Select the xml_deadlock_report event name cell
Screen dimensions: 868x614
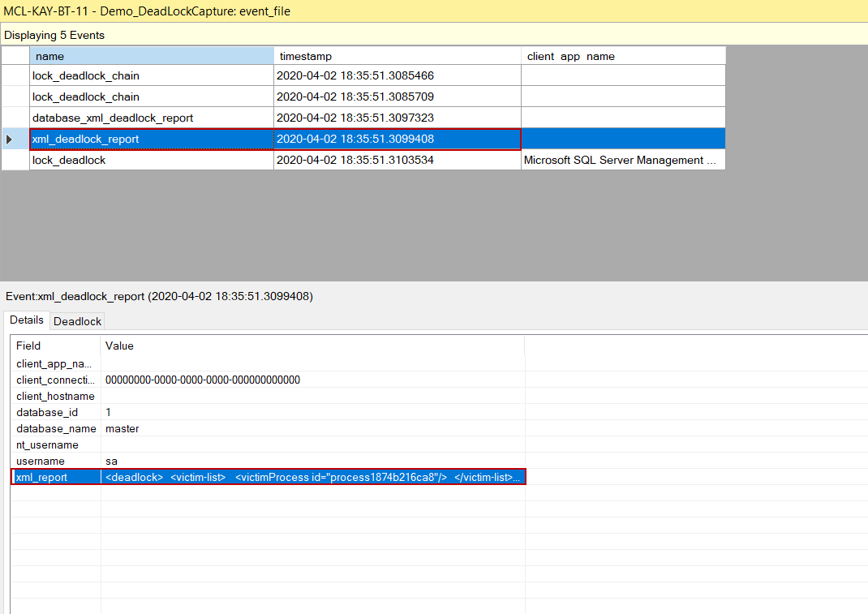pyautogui.click(x=152, y=139)
